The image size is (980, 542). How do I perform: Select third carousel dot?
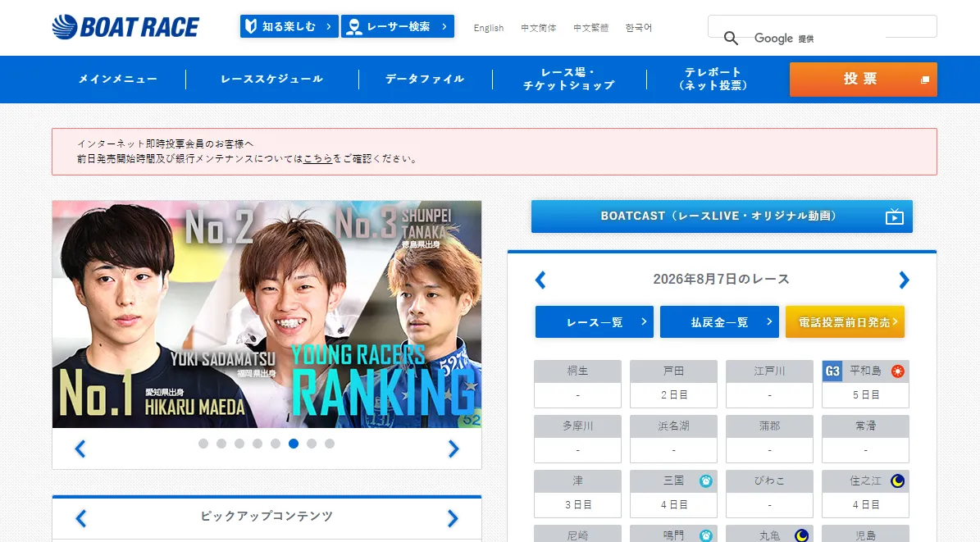tap(239, 444)
